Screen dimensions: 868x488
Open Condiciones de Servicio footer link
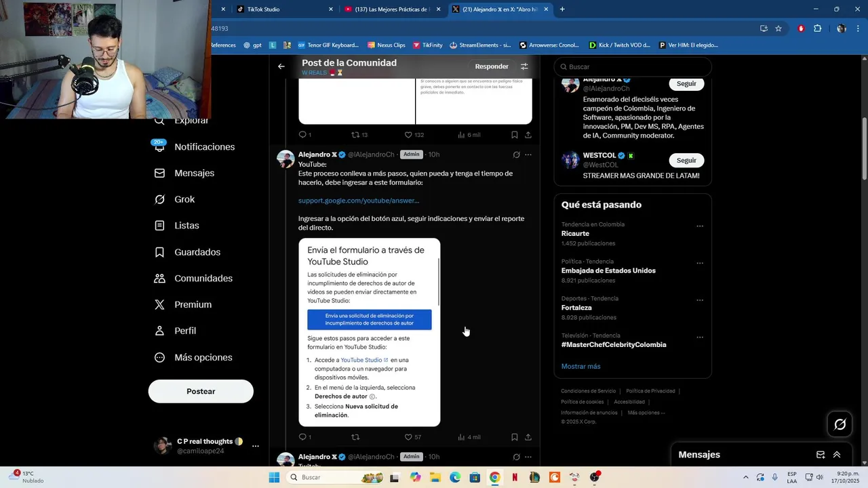tap(588, 391)
